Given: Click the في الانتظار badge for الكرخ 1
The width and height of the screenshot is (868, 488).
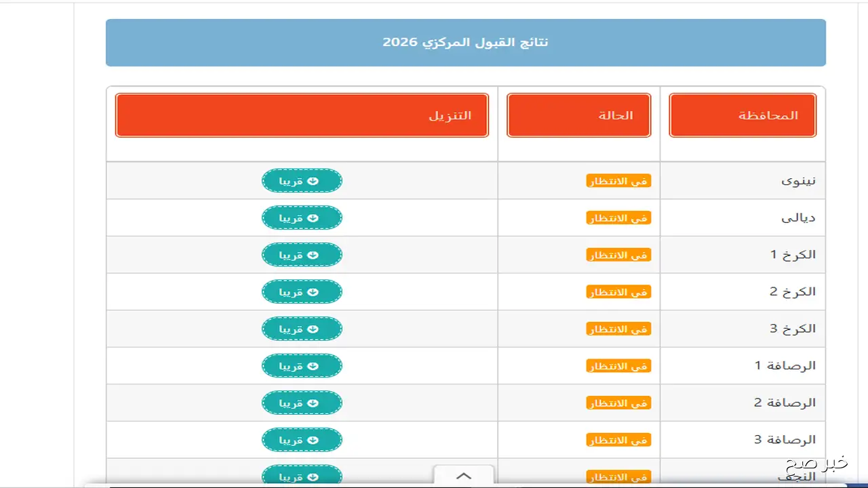Looking at the screenshot, I should [x=618, y=255].
